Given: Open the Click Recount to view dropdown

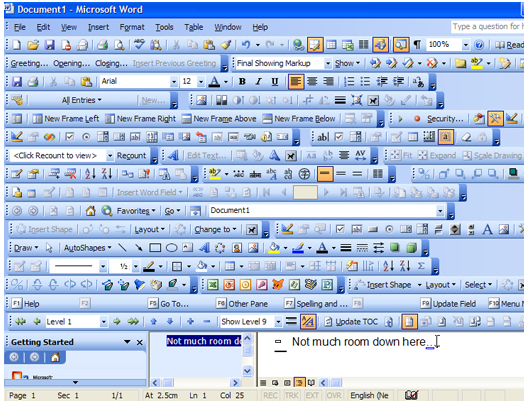Looking at the screenshot, I should [x=110, y=155].
